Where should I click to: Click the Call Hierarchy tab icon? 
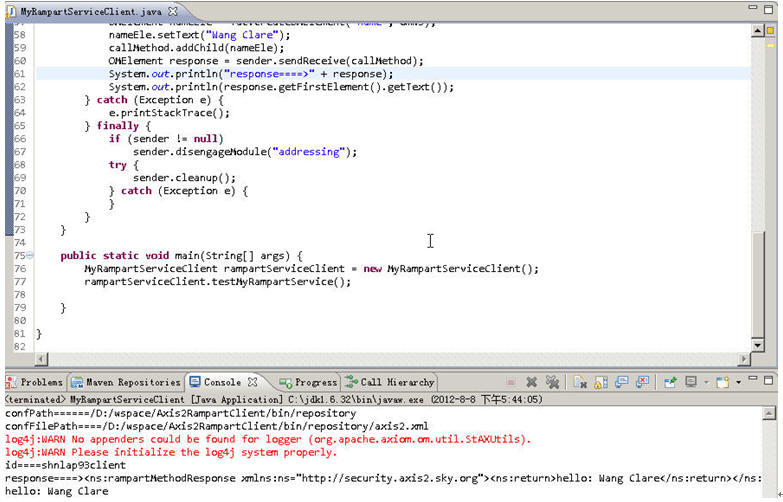coord(351,382)
